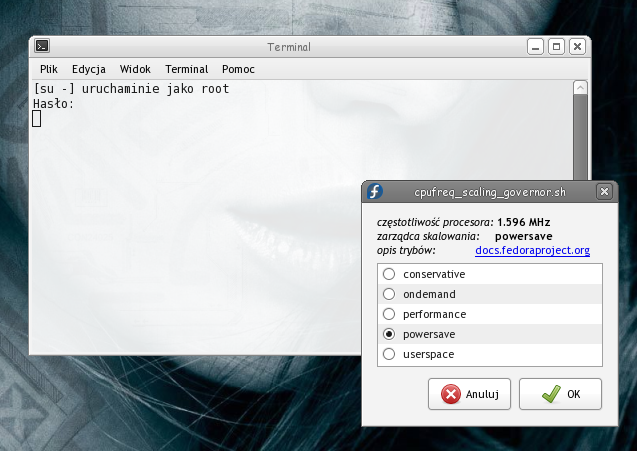Open the Plik menu
Screen dimensions: 637x451
point(49,69)
